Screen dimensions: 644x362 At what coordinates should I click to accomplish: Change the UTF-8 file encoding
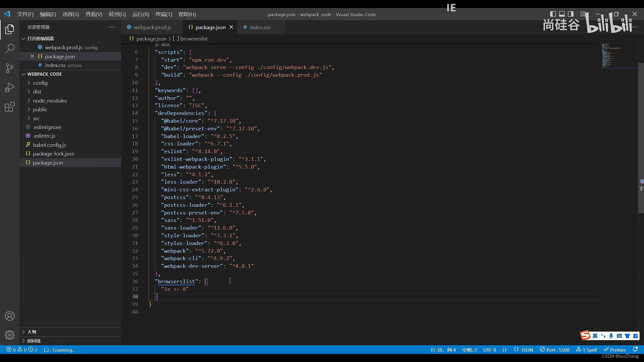[x=489, y=350]
